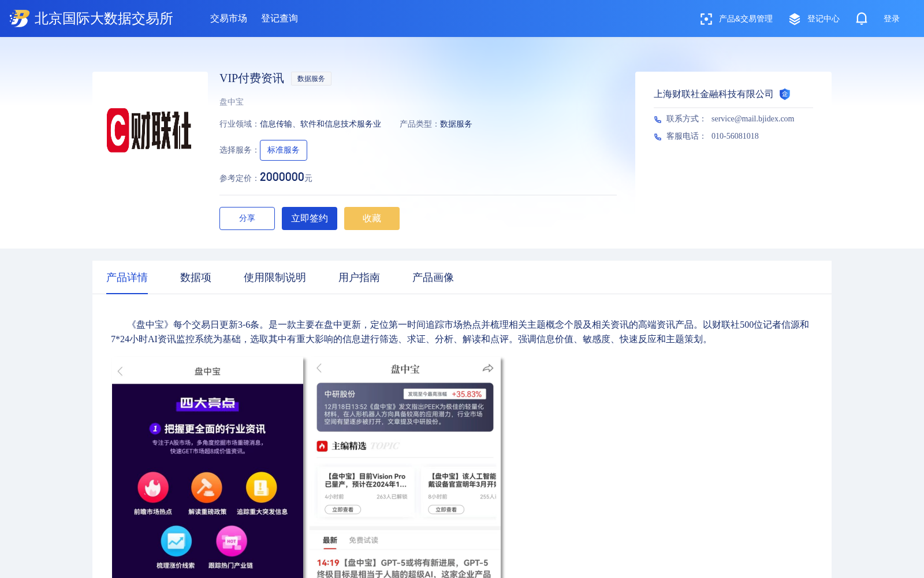This screenshot has height=578, width=924.
Task: Open 交易市场 menu
Action: (229, 18)
